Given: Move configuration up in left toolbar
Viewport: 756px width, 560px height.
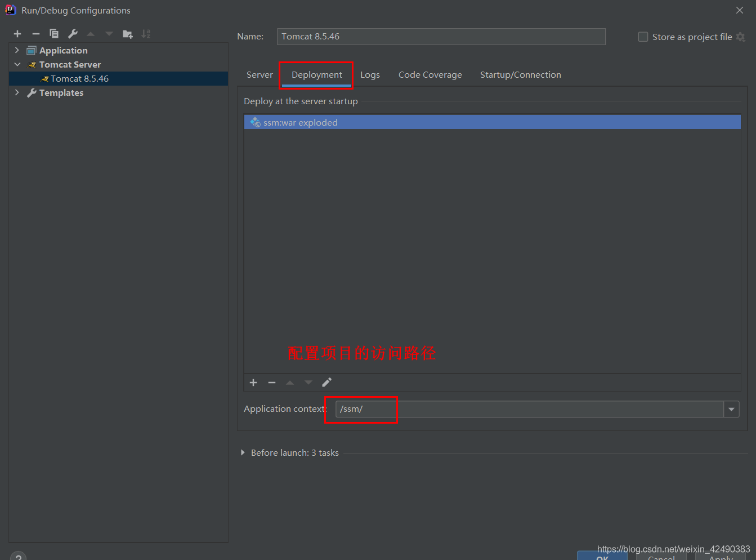Looking at the screenshot, I should 91,34.
